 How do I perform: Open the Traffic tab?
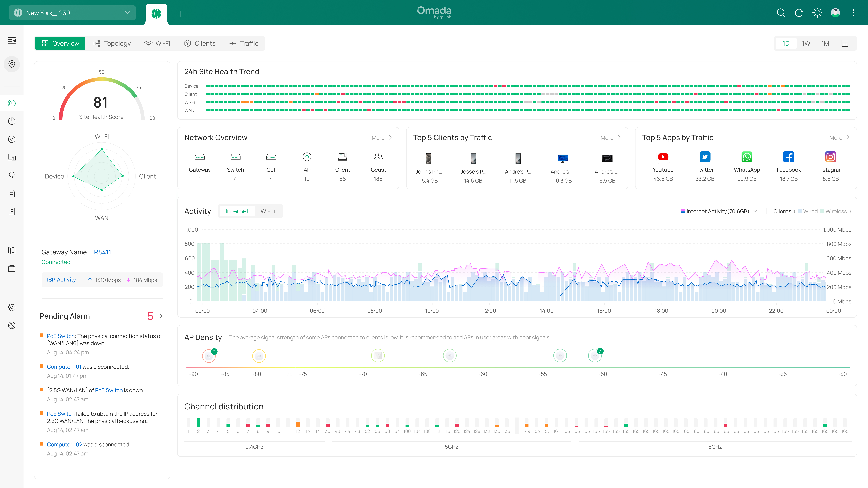point(244,43)
